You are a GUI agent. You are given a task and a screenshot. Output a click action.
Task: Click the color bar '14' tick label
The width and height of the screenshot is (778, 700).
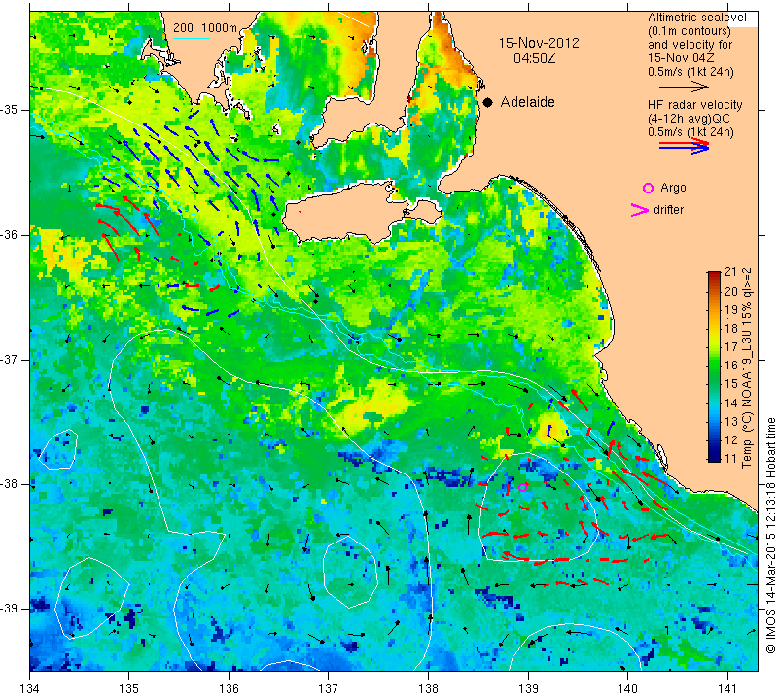click(730, 402)
